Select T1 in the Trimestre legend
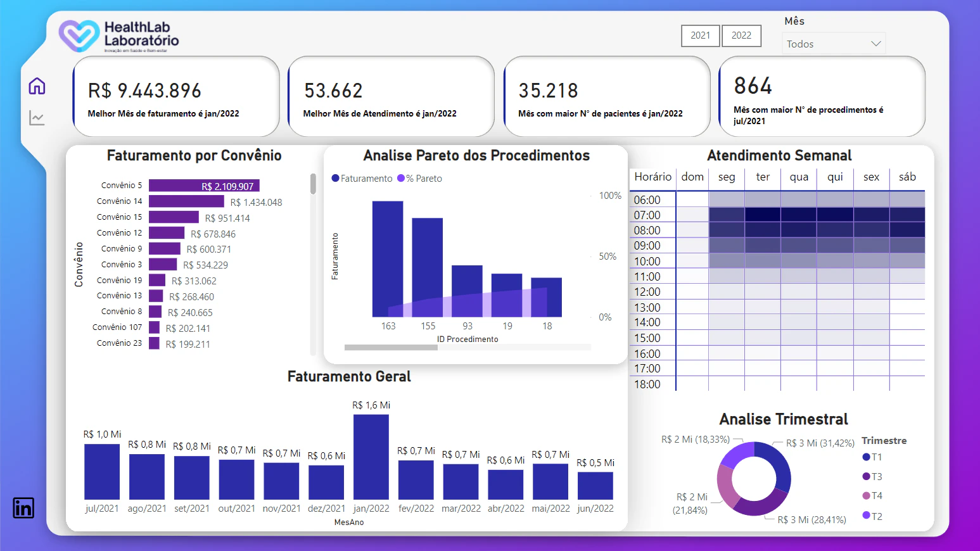Image resolution: width=980 pixels, height=551 pixels. coord(866,457)
